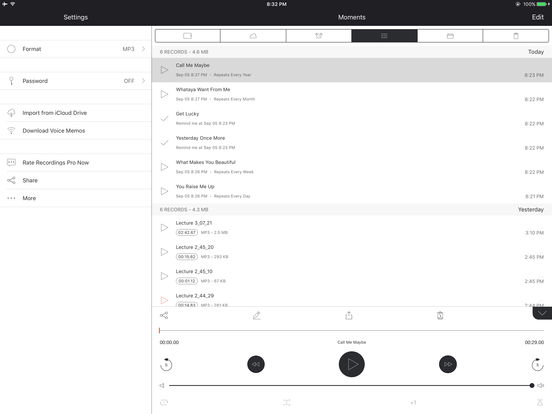This screenshot has height=414, width=552.
Task: Collapse the player panel with down chevron
Action: [x=542, y=313]
